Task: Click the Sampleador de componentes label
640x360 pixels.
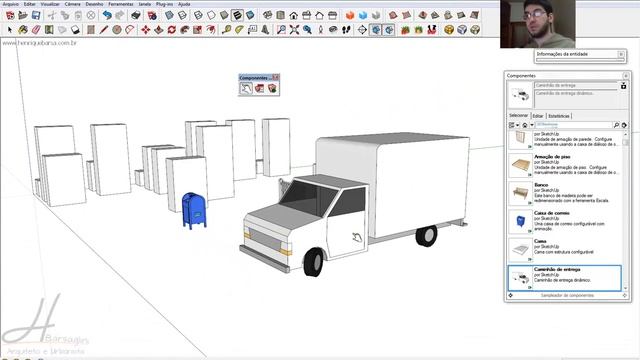Action: point(567,295)
